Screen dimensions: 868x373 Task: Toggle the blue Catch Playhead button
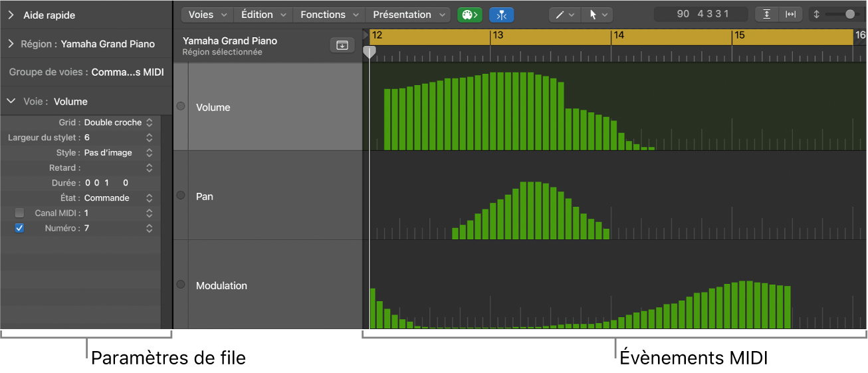501,15
